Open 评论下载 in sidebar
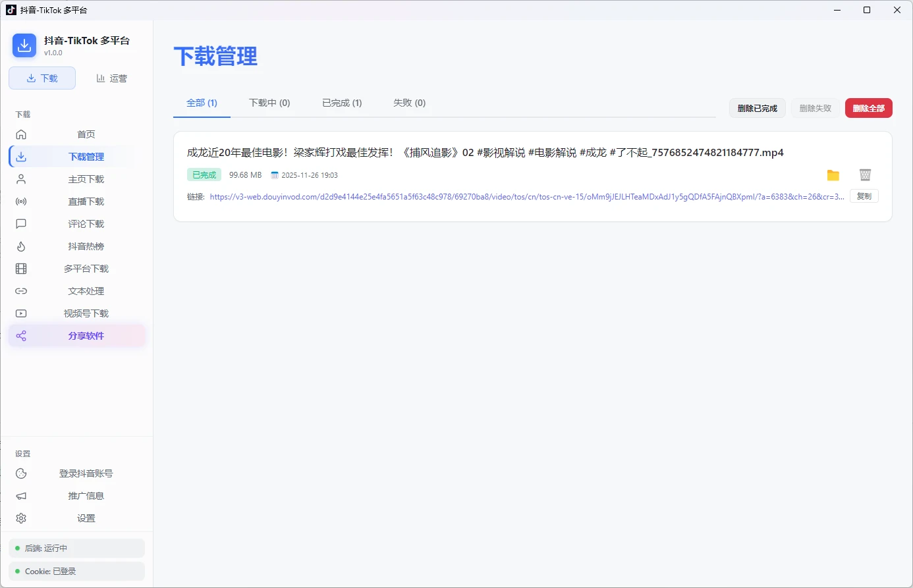This screenshot has height=588, width=913. [76, 224]
